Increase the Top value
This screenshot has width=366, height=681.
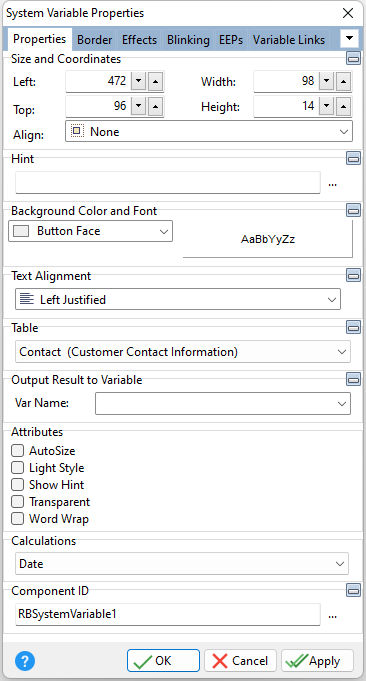[x=156, y=106]
